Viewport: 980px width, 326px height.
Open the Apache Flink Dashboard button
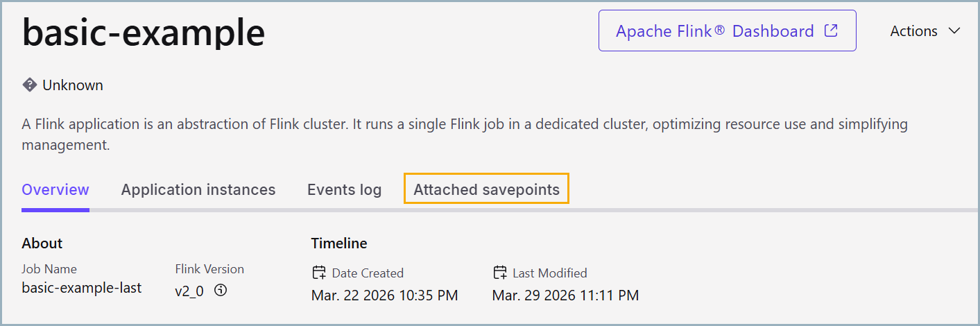coord(726,31)
